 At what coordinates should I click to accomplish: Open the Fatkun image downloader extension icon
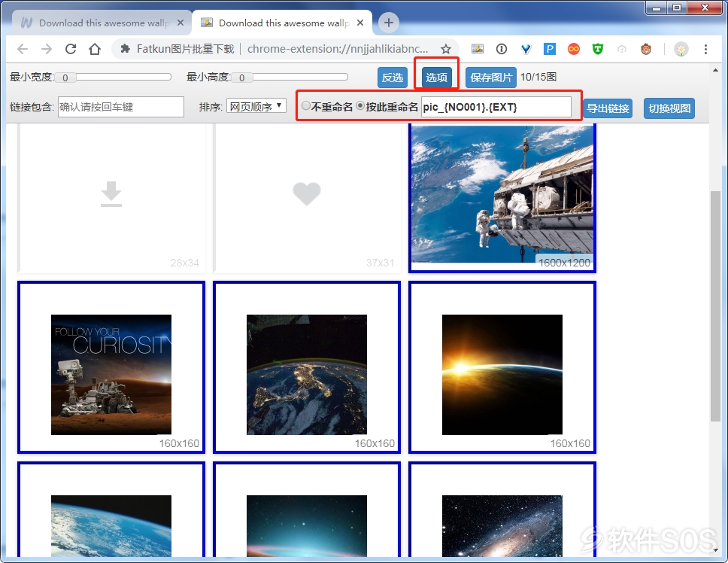[x=478, y=49]
